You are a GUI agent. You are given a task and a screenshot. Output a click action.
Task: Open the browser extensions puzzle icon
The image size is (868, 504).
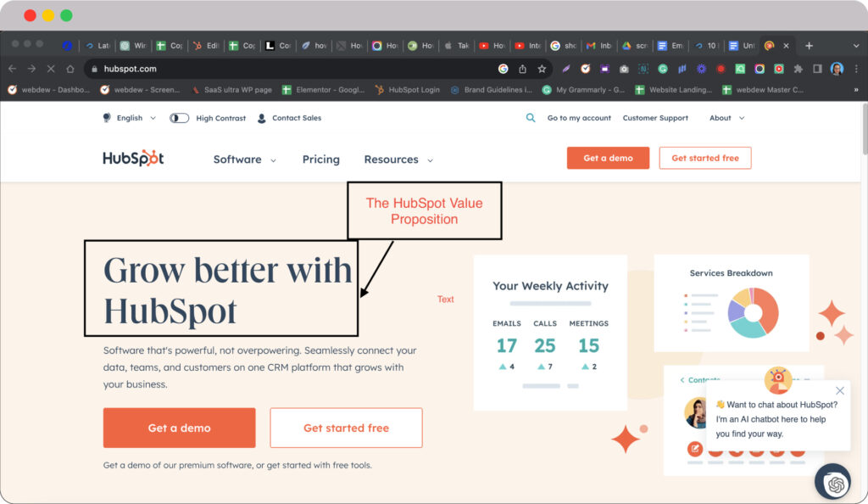[798, 69]
